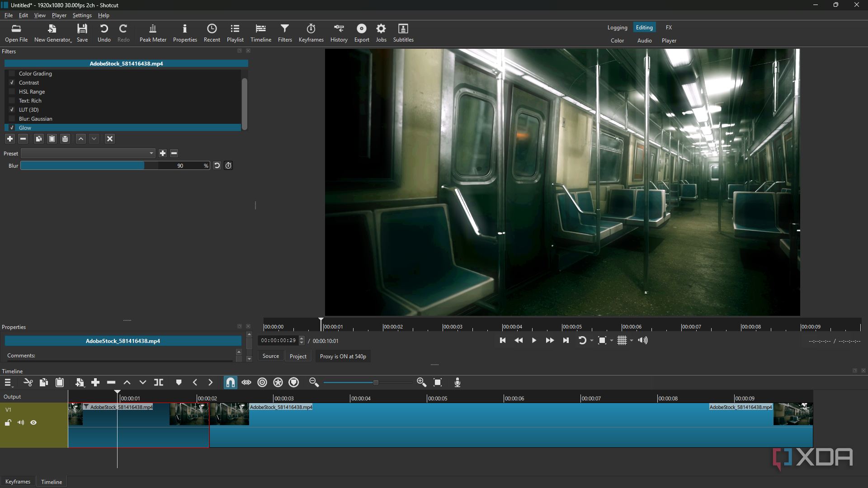Show the History panel

coord(339,33)
